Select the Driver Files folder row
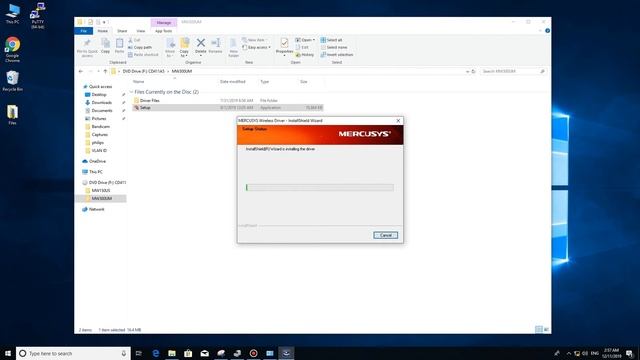Screen dimensions: 640x360 point(227,100)
